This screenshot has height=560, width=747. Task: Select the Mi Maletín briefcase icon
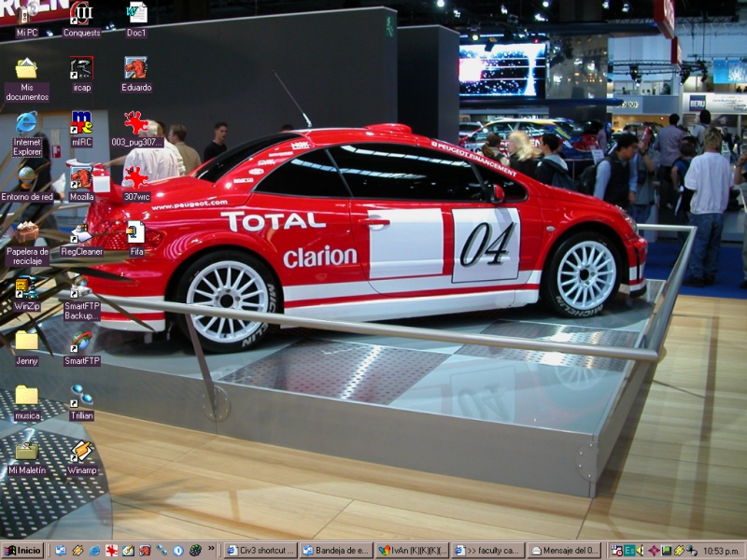tap(26, 452)
